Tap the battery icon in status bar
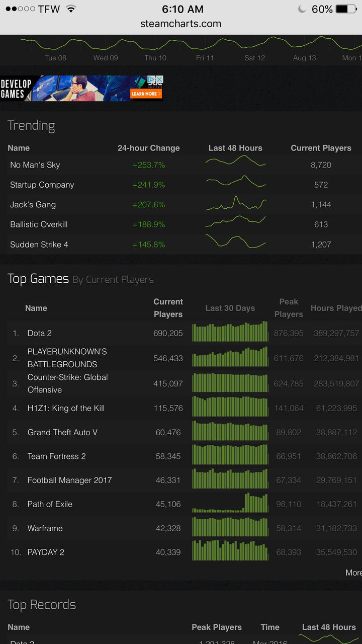Screen dimensions: 362x644 [x=346, y=9]
